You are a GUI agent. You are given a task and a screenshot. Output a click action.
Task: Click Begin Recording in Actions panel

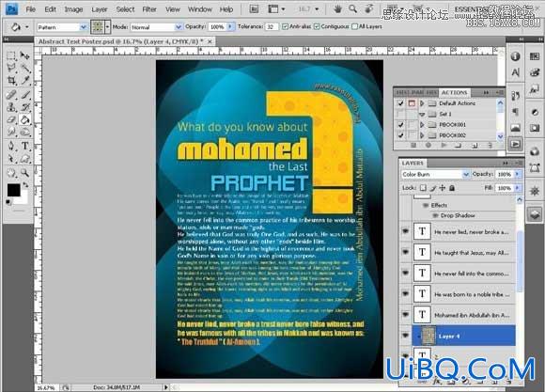[428, 146]
